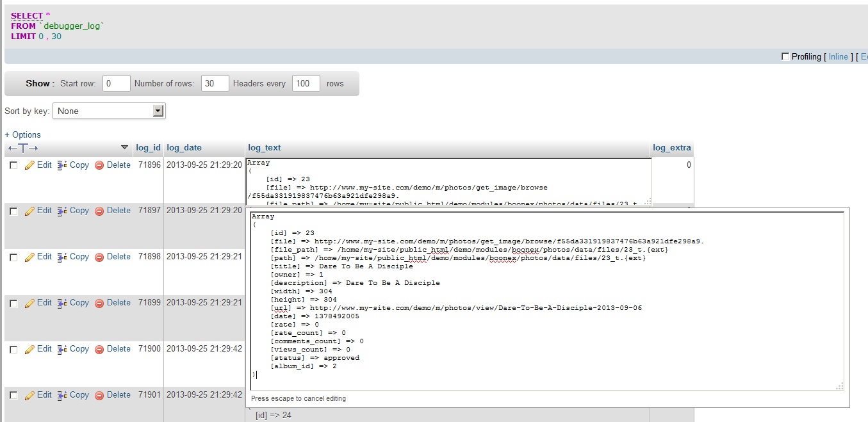The width and height of the screenshot is (868, 422).
Task: Click the red Delete icon for row 71896
Action: pyautogui.click(x=99, y=165)
